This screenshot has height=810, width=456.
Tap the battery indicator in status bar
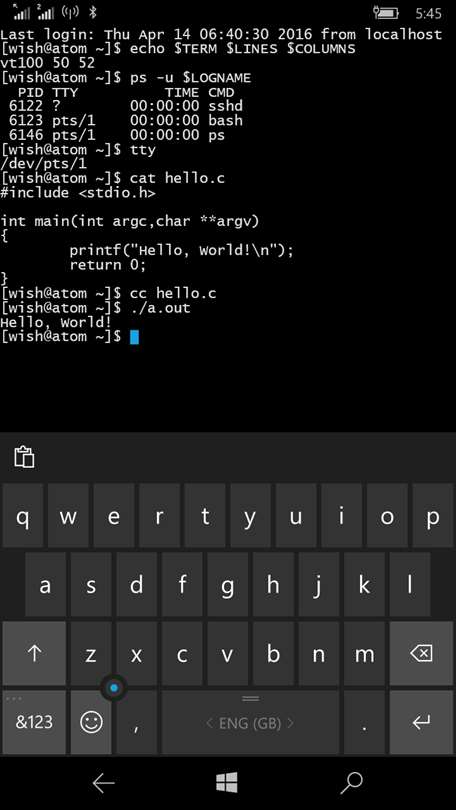[386, 13]
